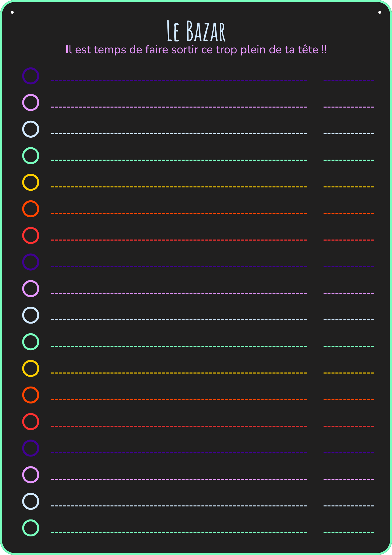The image size is (392, 555).
Task: Click the second long orange dashed line
Action: (x=179, y=400)
